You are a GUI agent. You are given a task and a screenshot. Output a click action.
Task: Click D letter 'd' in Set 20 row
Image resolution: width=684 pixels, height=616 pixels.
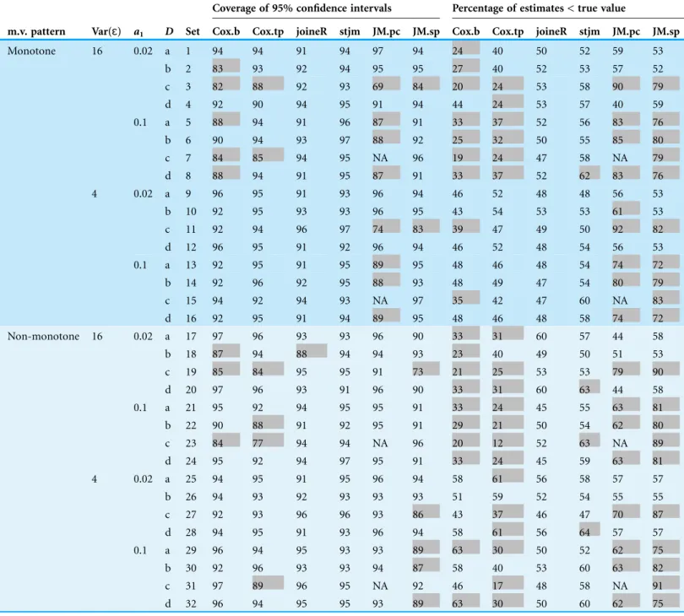(x=167, y=390)
